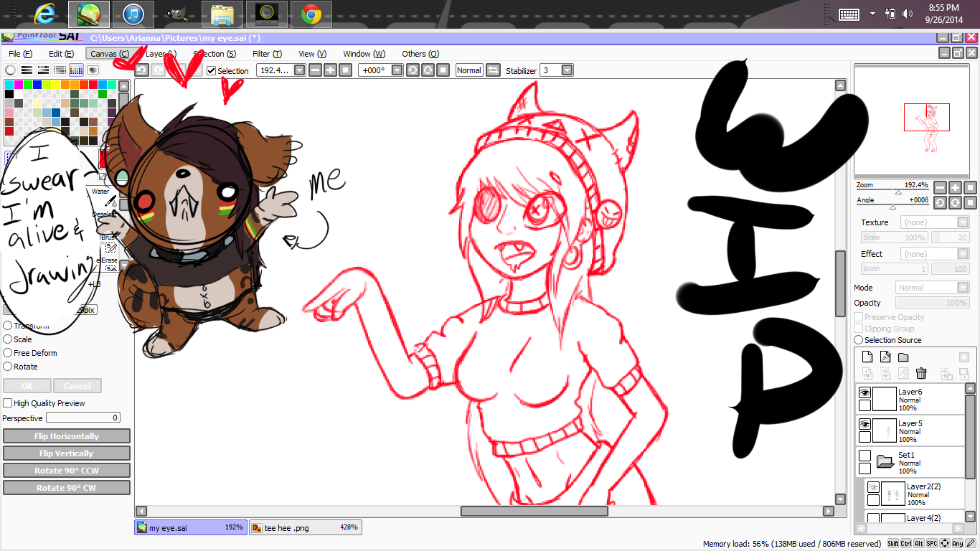Set Selection Source radio button
Image resolution: width=980 pixels, height=551 pixels.
click(859, 340)
